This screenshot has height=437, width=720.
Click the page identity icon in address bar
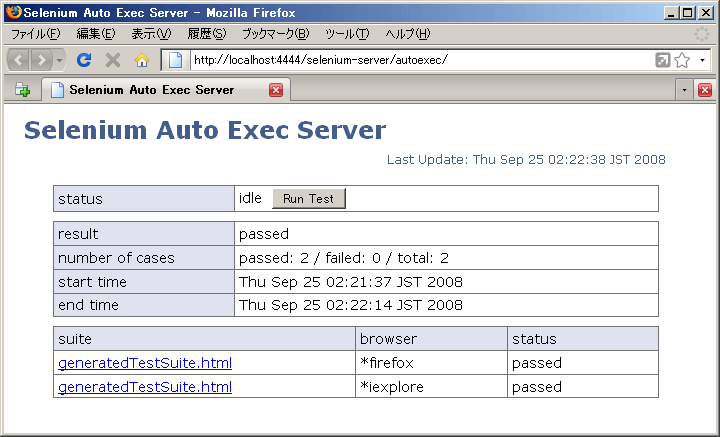click(x=174, y=60)
